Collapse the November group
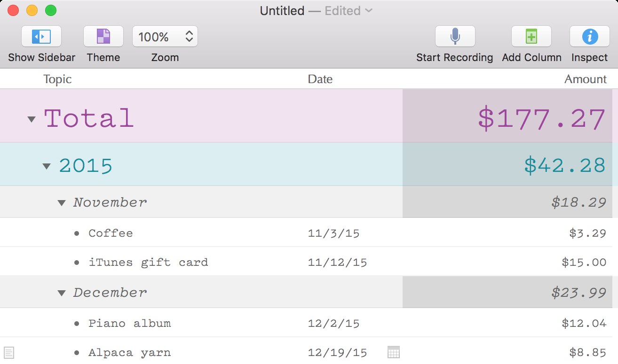Screen dimensions: 618x364 coord(62,203)
